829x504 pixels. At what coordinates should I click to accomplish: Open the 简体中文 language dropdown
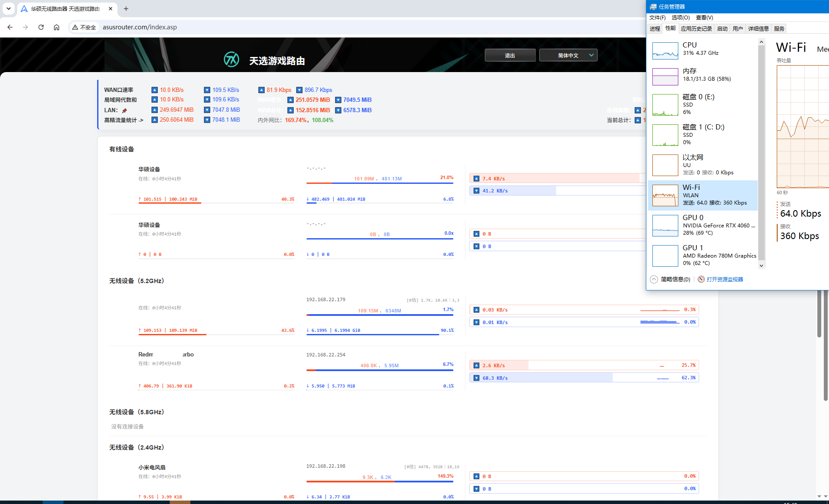[568, 55]
